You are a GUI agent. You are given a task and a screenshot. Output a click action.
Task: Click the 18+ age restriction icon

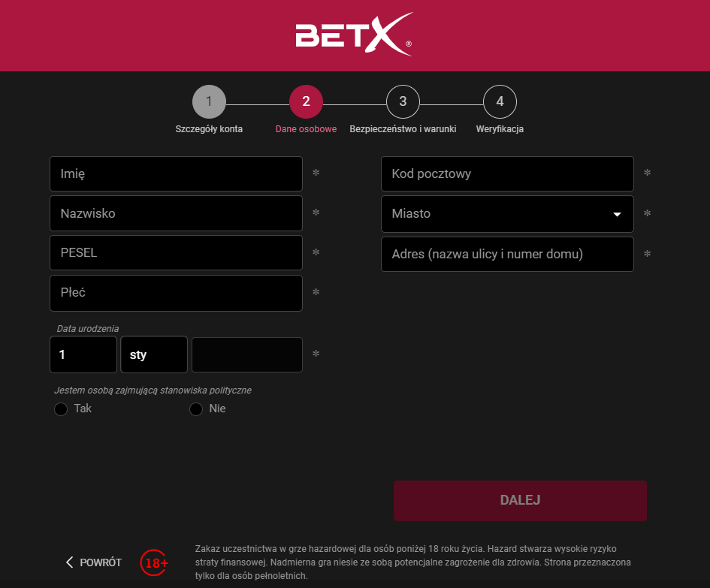[155, 562]
